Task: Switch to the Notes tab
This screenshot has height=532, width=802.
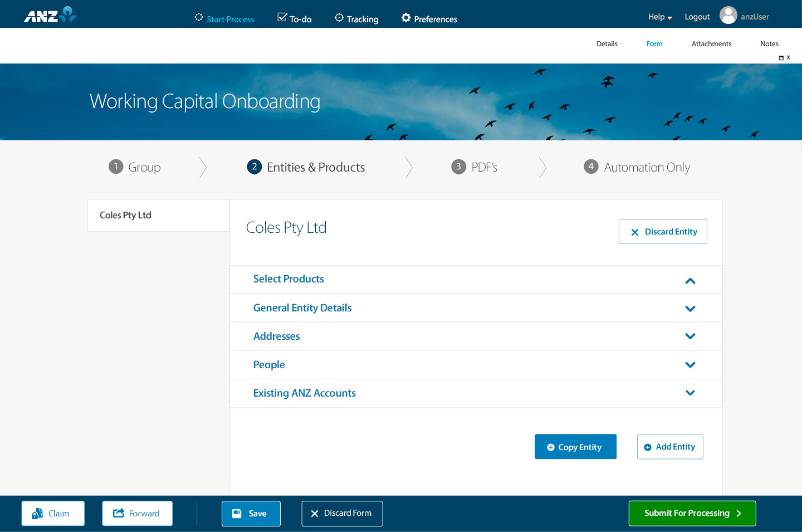Action: point(769,44)
